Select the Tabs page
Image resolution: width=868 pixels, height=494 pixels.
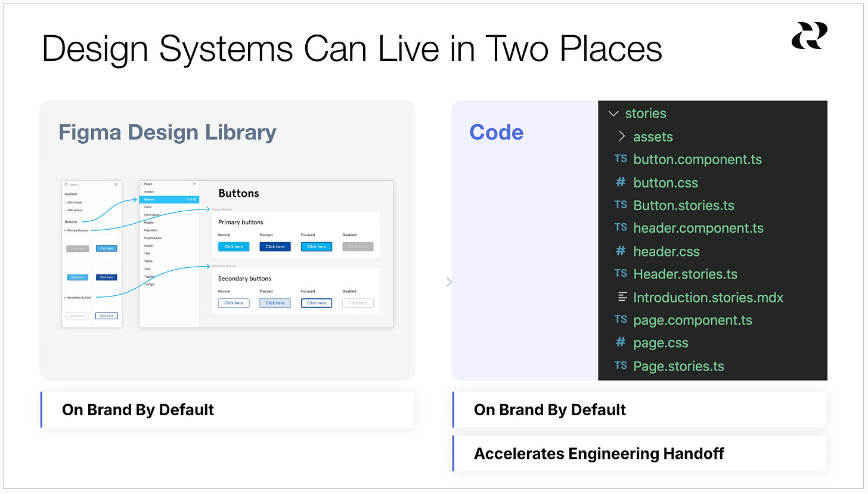(x=147, y=254)
